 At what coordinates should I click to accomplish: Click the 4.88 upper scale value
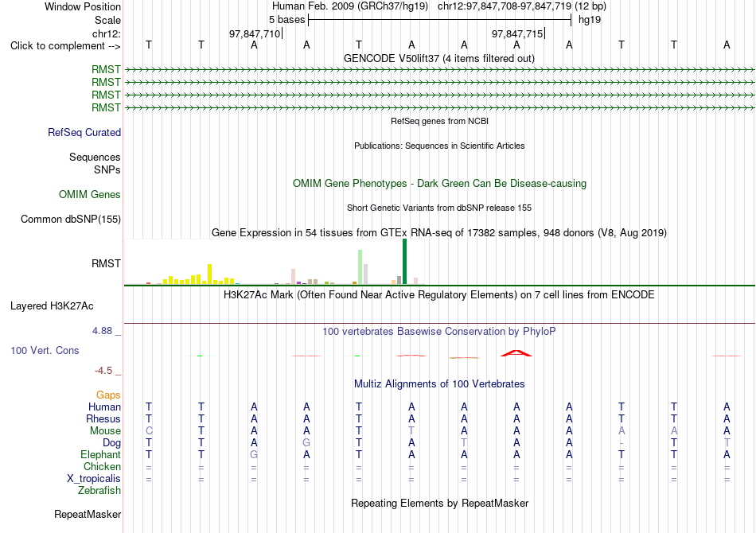(102, 331)
